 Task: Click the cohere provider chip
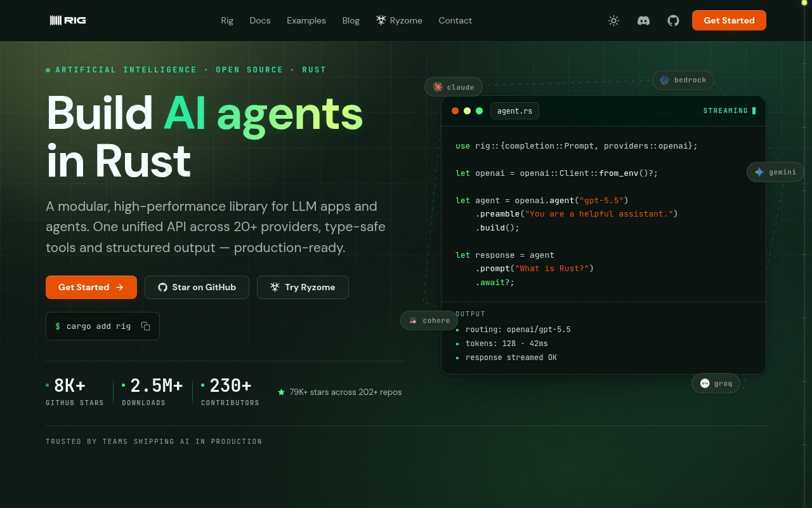pyautogui.click(x=429, y=321)
